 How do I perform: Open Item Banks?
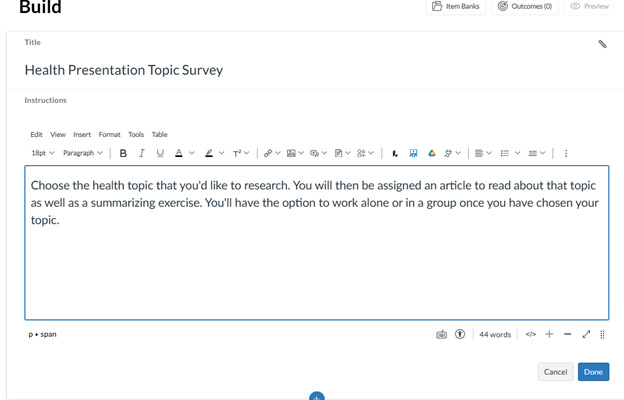[x=455, y=7]
